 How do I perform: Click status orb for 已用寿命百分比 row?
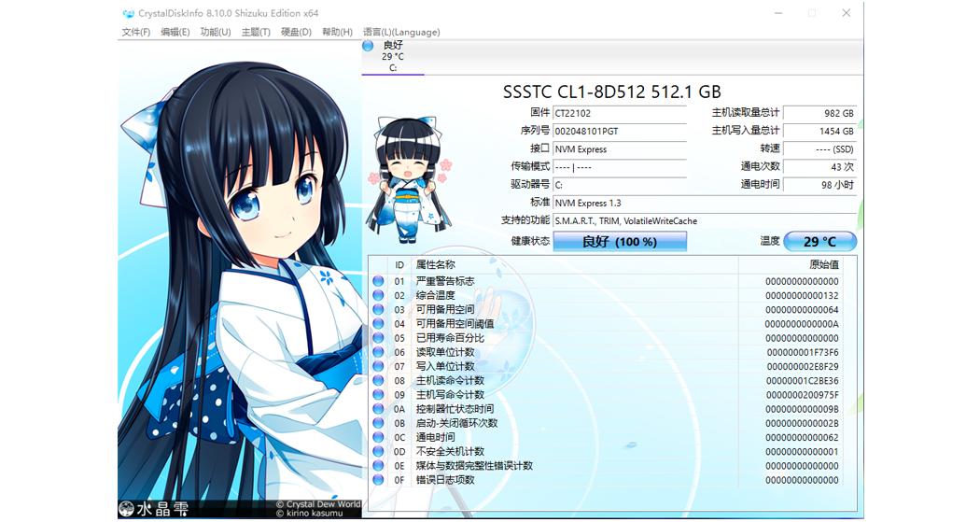pos(378,338)
